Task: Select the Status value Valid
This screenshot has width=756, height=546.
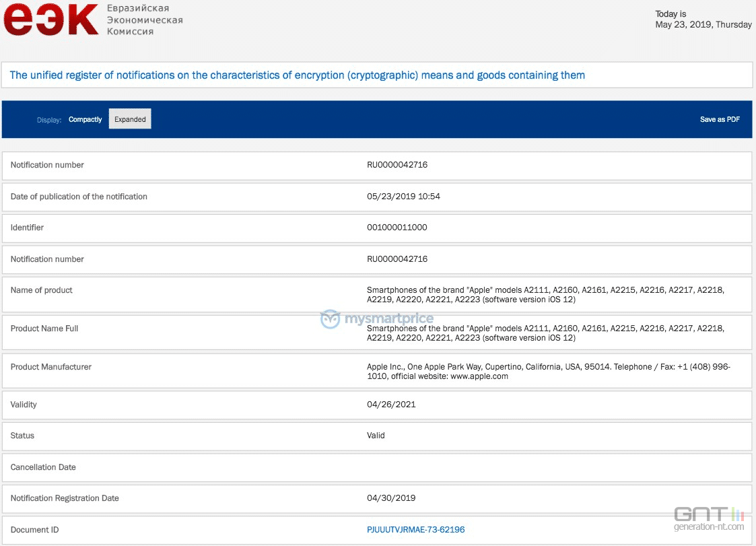Action: pyautogui.click(x=376, y=436)
